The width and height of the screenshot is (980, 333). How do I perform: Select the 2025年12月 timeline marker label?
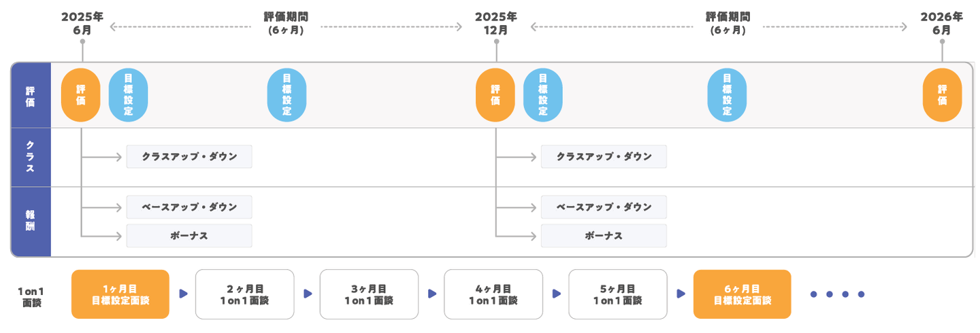pyautogui.click(x=496, y=23)
